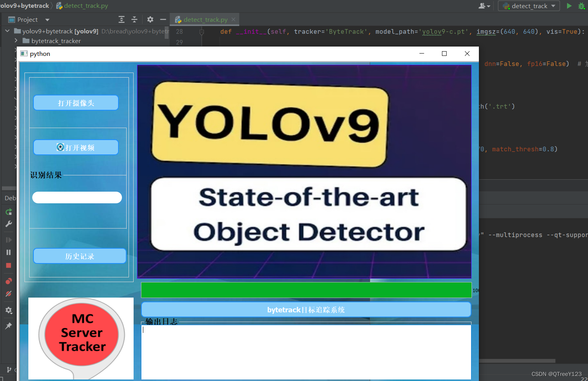Image resolution: width=588 pixels, height=381 pixels.
Task: Close the detect_track.py editor tab
Action: pyautogui.click(x=233, y=19)
